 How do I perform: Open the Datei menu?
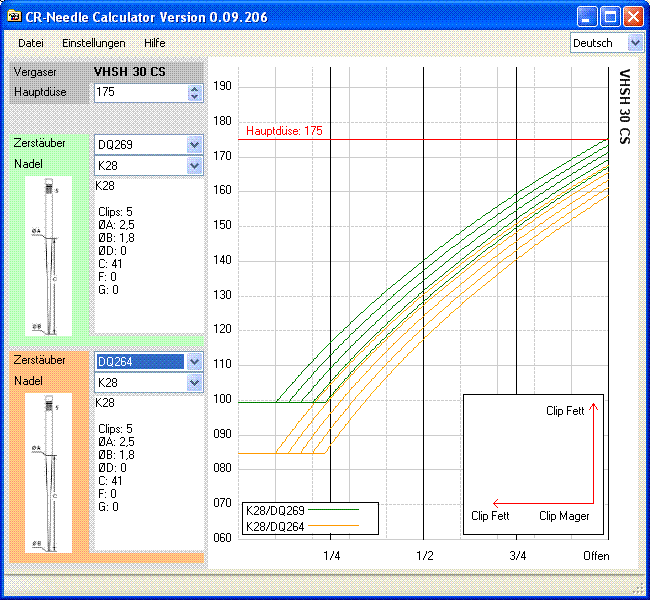coord(31,43)
